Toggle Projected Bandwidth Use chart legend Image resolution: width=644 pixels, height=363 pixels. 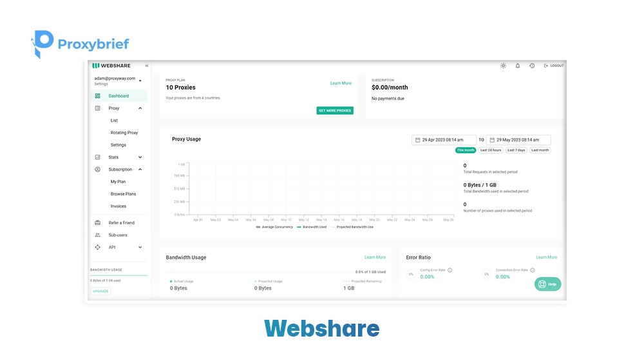point(352,227)
